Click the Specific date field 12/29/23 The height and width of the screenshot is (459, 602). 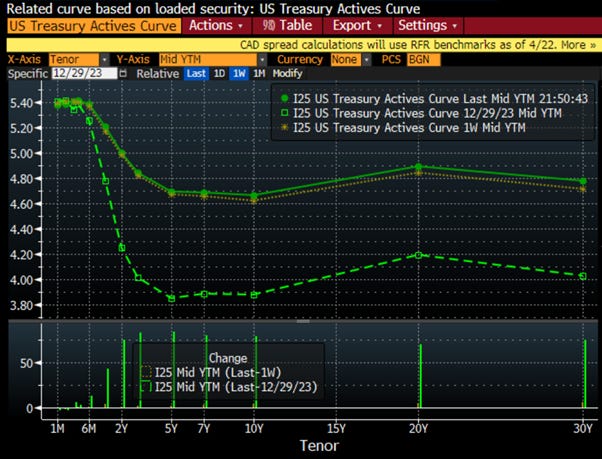[84, 73]
